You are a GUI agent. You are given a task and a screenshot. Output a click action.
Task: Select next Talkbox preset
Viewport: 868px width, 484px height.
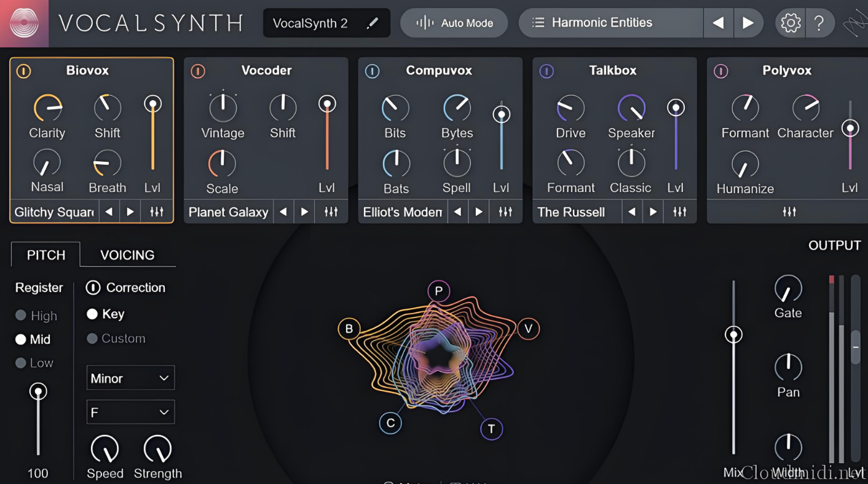point(653,212)
